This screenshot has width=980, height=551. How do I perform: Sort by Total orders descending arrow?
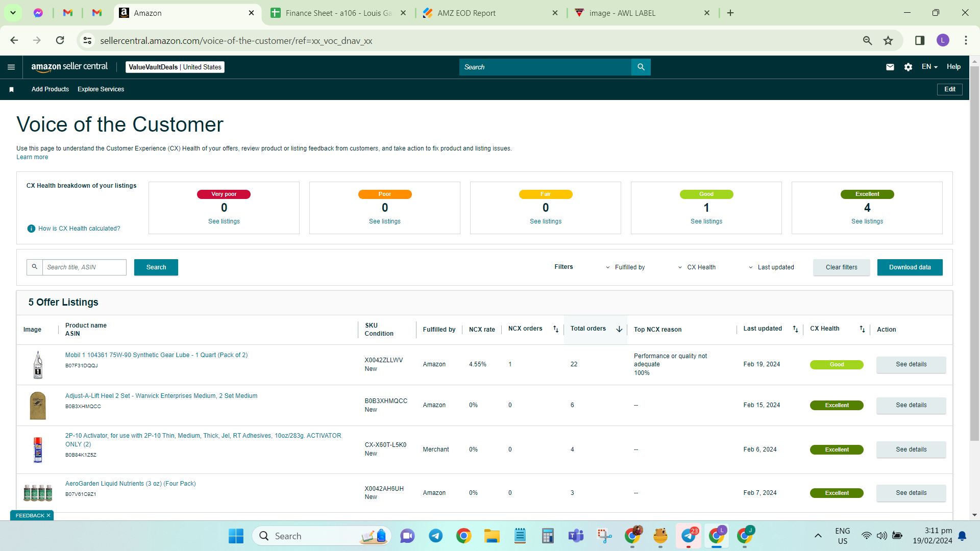(619, 329)
